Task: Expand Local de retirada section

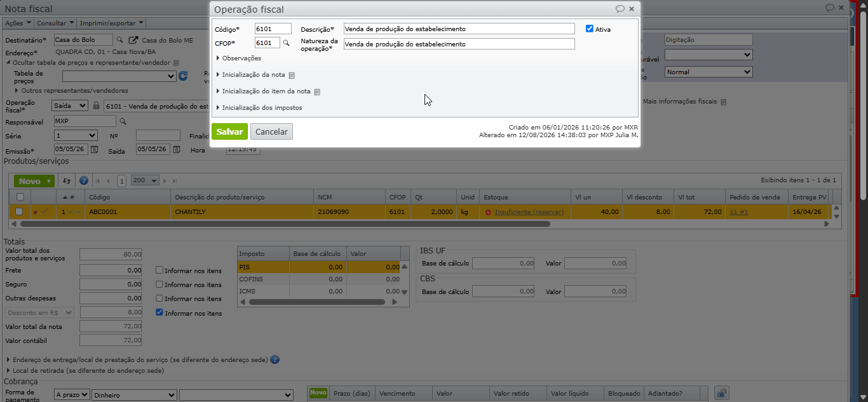Action: [85, 370]
